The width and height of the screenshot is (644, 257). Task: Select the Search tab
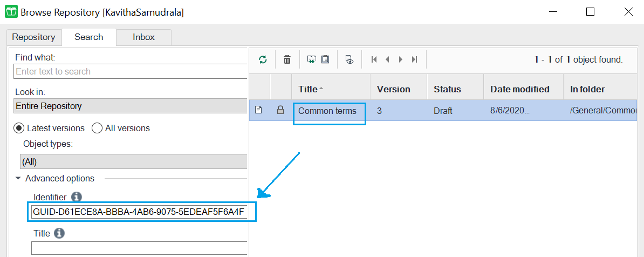pyautogui.click(x=88, y=37)
